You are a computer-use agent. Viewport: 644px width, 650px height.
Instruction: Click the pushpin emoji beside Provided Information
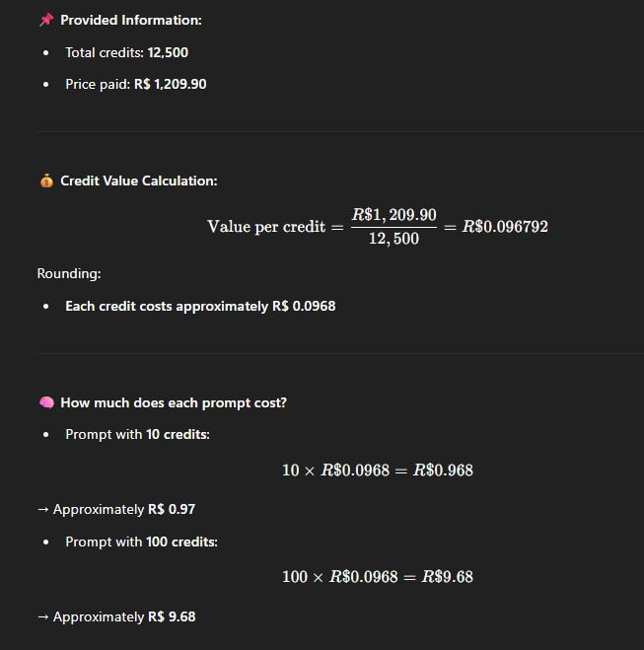point(46,20)
